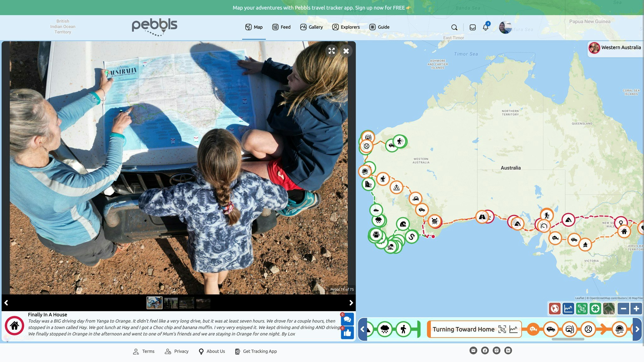Click the house pin on the map
The image size is (644, 362).
[624, 232]
